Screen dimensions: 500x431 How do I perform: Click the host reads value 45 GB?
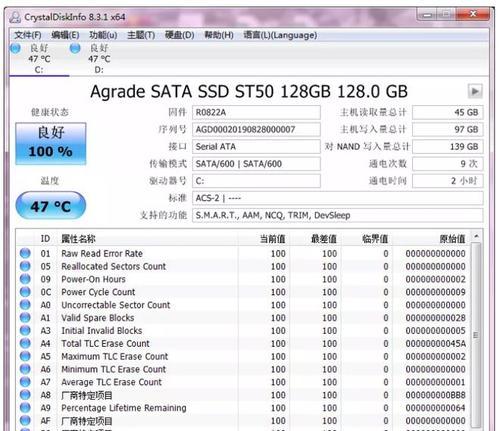448,112
